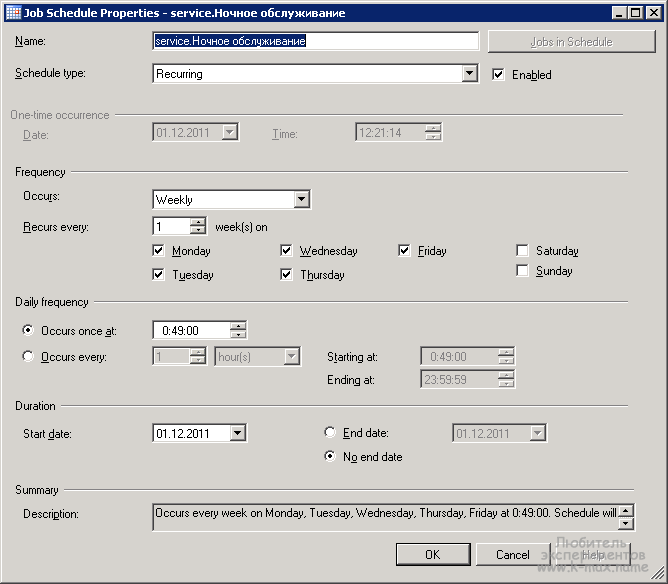The height and width of the screenshot is (584, 668).
Task: Open the Schedule type dropdown
Action: (x=469, y=73)
